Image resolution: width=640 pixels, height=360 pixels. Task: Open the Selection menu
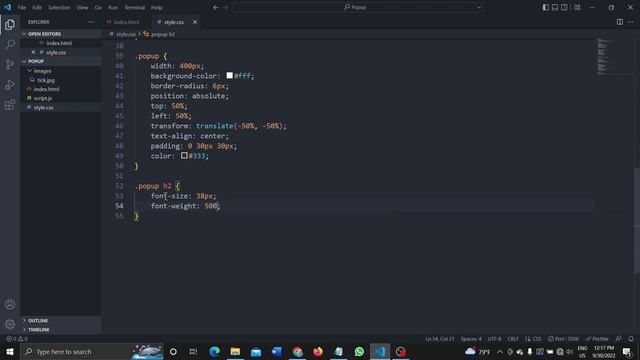point(59,7)
